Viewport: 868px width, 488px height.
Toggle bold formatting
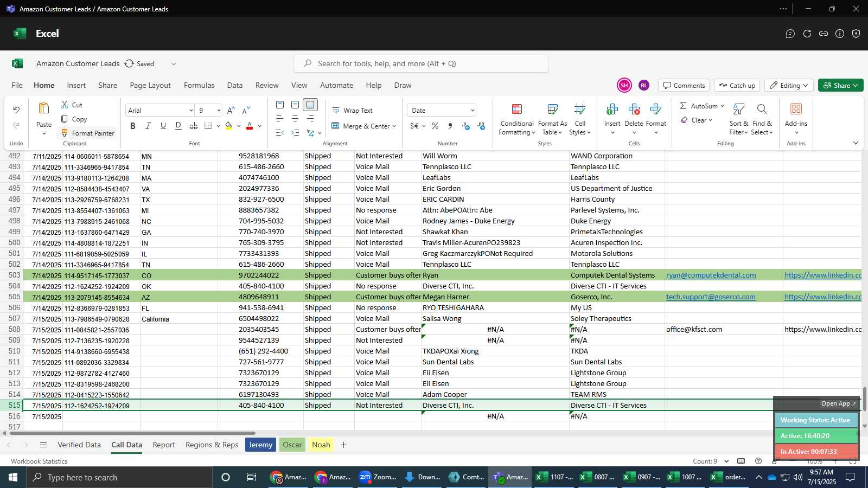point(133,126)
